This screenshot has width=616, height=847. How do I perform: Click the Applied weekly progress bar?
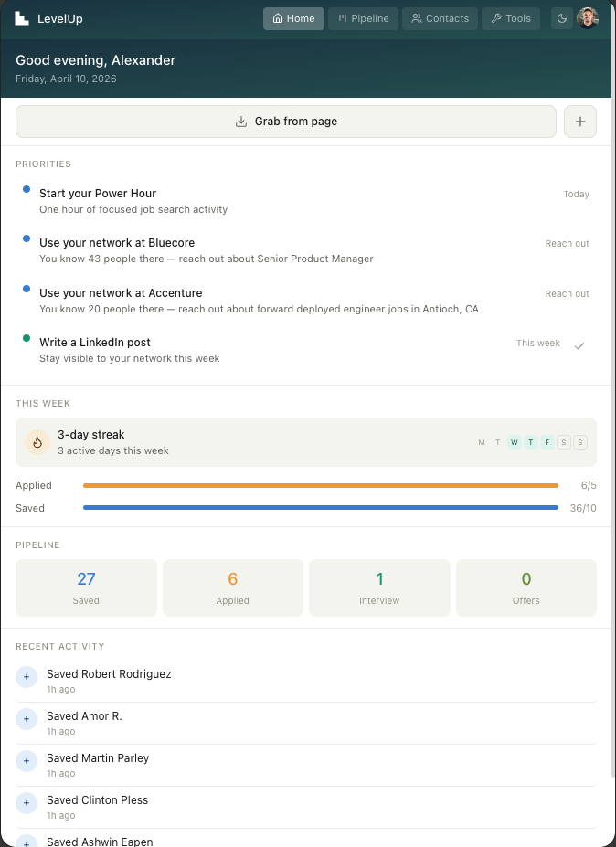[320, 485]
